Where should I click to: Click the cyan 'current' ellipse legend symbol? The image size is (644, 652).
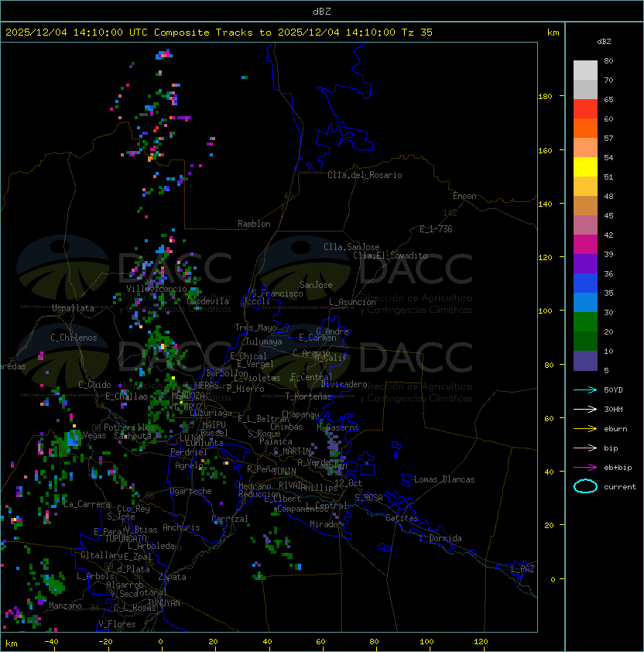pyautogui.click(x=585, y=486)
